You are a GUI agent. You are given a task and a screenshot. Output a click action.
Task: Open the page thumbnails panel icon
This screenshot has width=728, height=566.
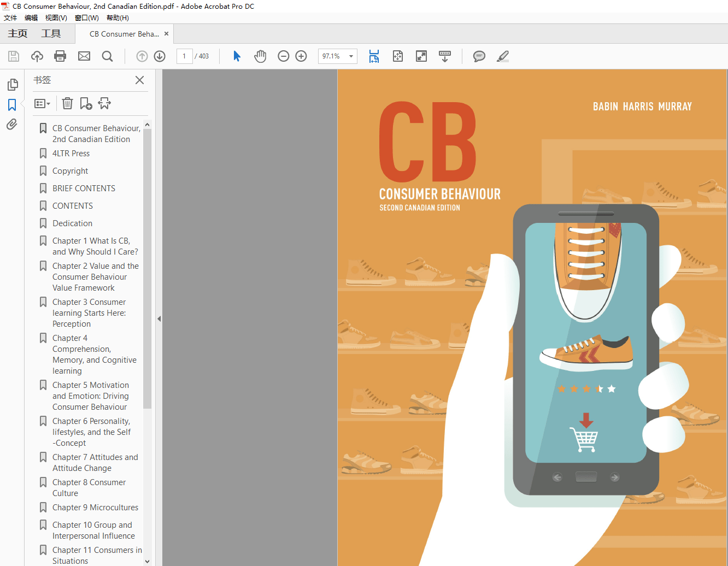12,85
